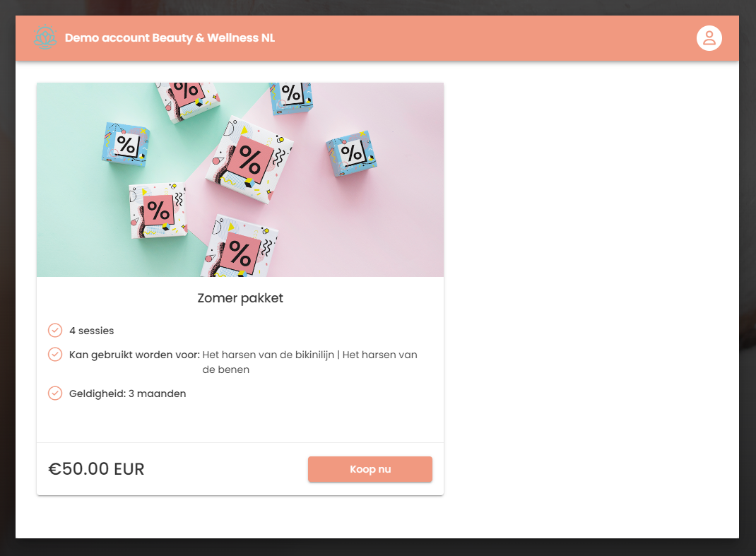Click the large central percent box in image
This screenshot has height=556, width=756.
tap(249, 160)
